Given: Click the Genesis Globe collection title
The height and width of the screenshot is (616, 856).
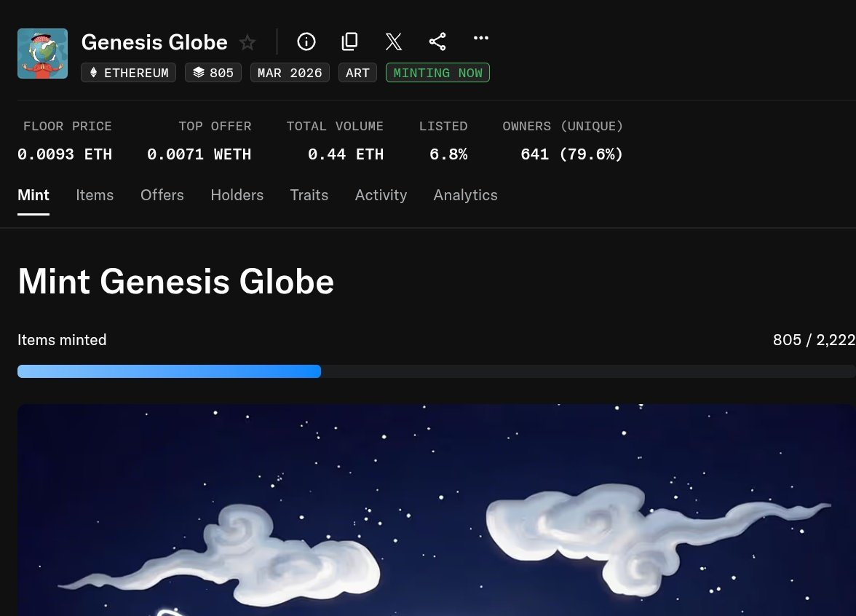Looking at the screenshot, I should click(154, 42).
